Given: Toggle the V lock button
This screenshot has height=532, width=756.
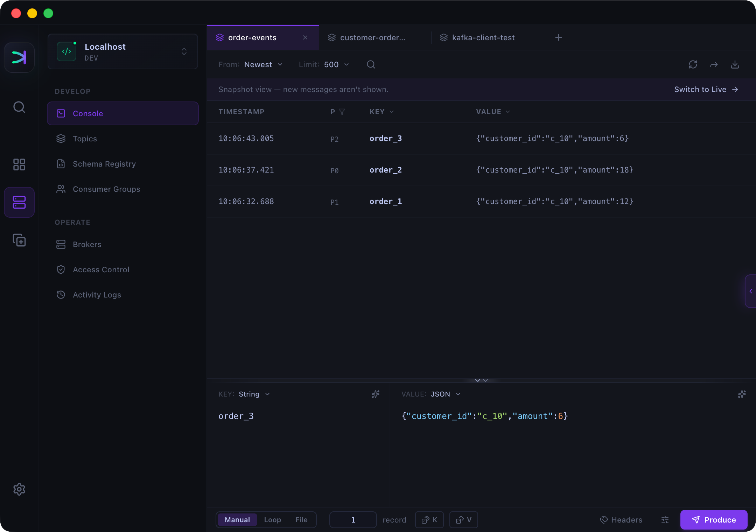Looking at the screenshot, I should 464,520.
